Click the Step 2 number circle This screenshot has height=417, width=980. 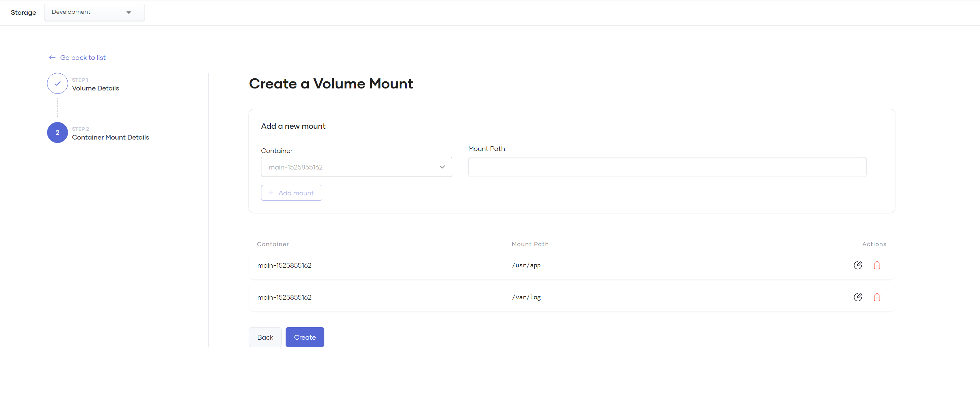click(x=58, y=132)
